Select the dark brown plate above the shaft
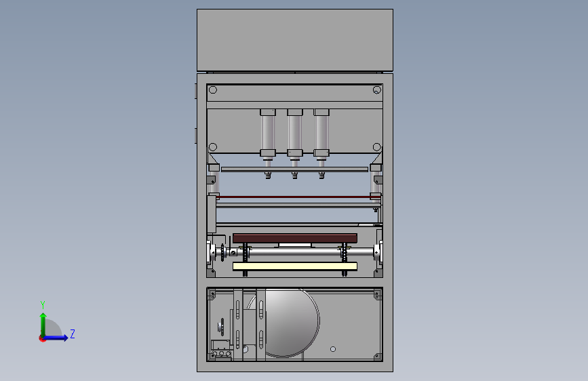 (295, 238)
